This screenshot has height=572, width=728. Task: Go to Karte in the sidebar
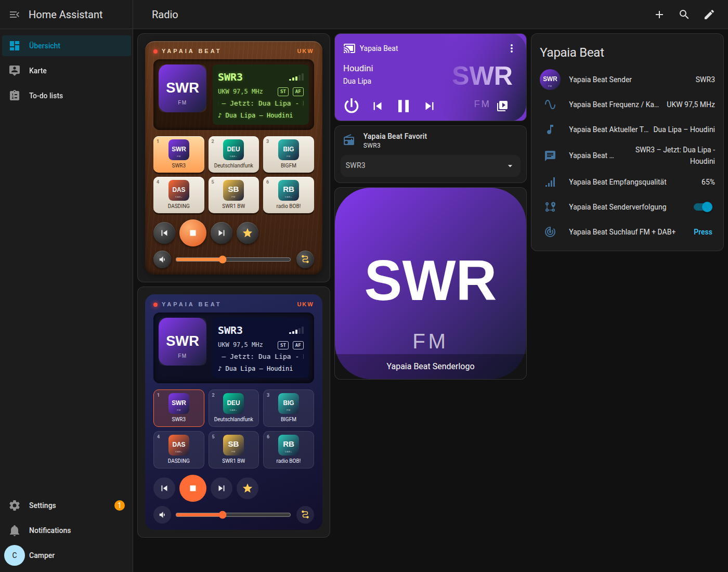click(x=67, y=71)
